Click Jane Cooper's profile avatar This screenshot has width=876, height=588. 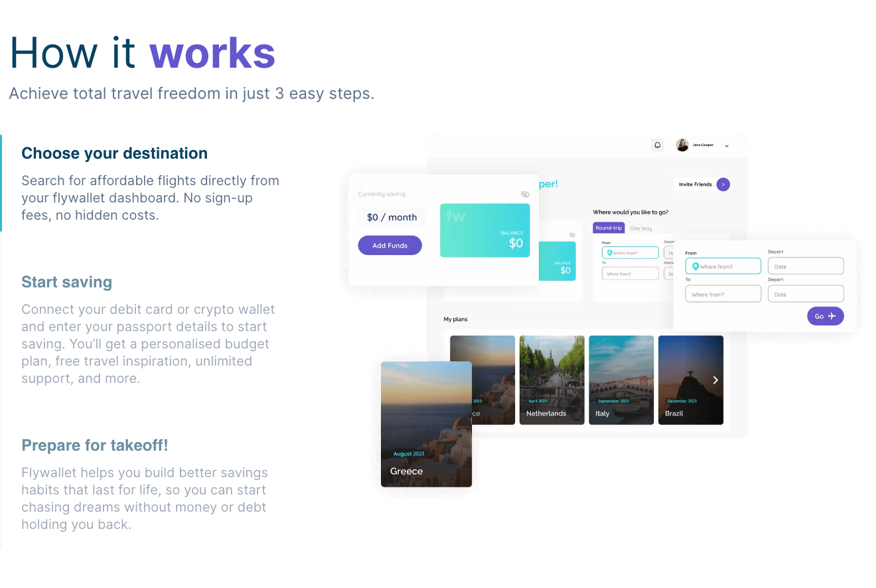point(682,145)
